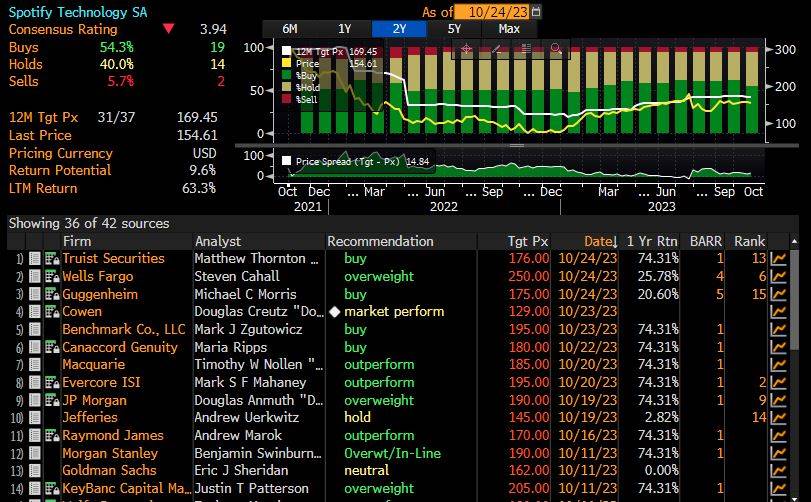Image resolution: width=811 pixels, height=502 pixels.
Task: Open the report document icon for Truist Securities
Action: tap(35, 258)
